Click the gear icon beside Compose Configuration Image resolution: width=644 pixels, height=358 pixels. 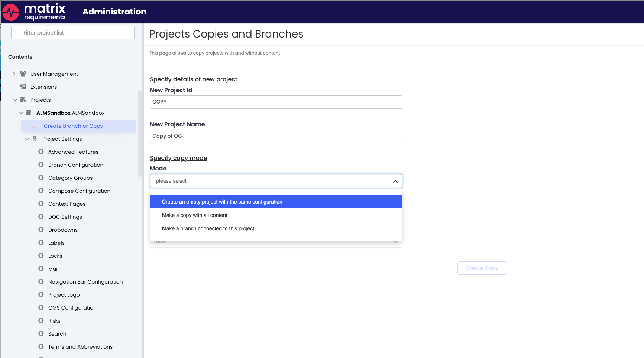[41, 191]
